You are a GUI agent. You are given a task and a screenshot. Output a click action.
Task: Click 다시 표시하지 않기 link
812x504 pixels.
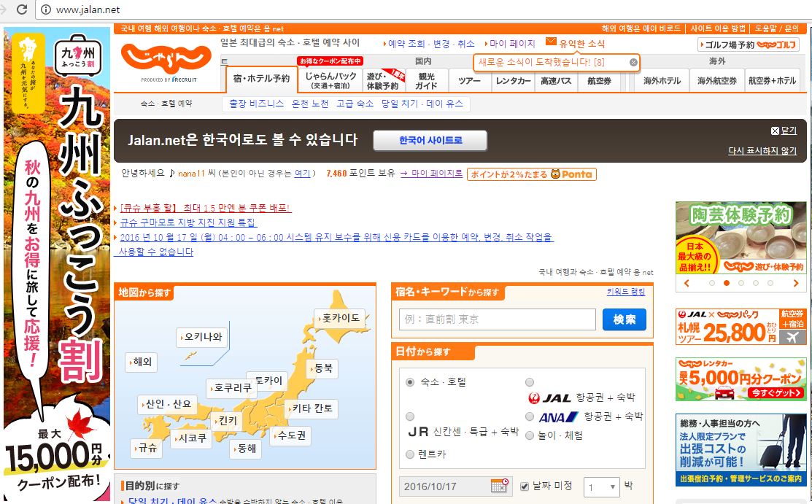click(x=762, y=151)
